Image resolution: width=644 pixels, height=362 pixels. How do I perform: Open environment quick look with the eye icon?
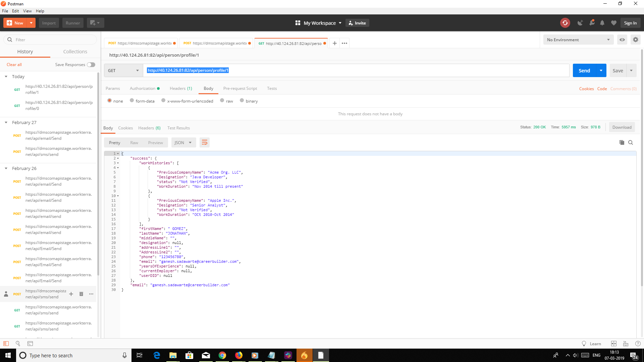(622, 40)
